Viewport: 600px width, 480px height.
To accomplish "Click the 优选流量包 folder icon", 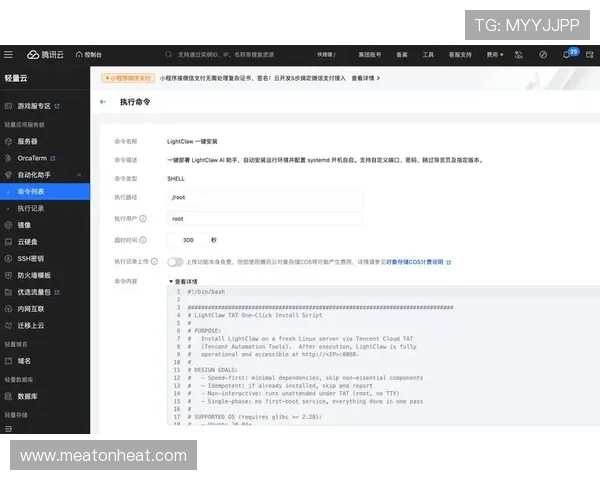I will click(x=8, y=292).
